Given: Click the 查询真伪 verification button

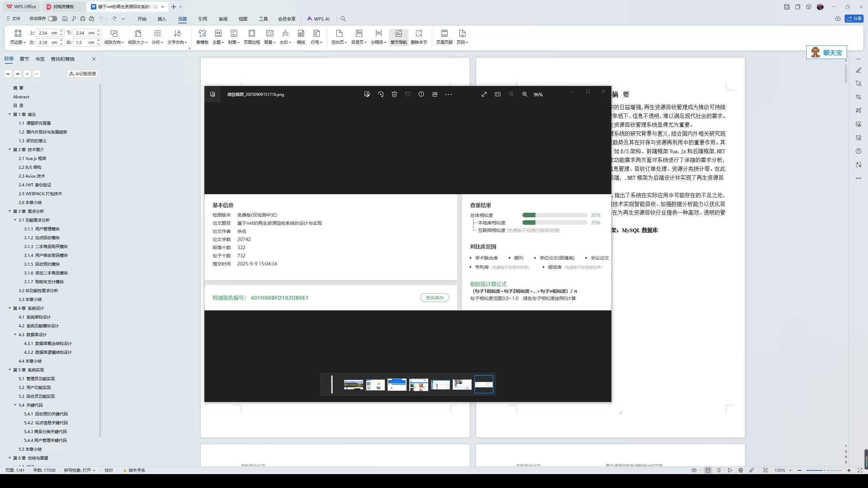Looking at the screenshot, I should click(434, 298).
